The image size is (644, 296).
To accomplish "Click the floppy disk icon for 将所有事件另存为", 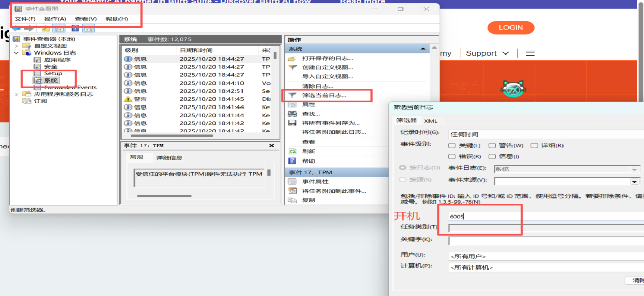I will tap(292, 123).
